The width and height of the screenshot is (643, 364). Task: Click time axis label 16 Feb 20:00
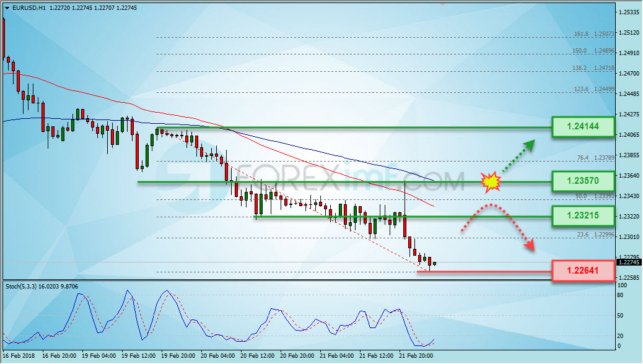[59, 356]
